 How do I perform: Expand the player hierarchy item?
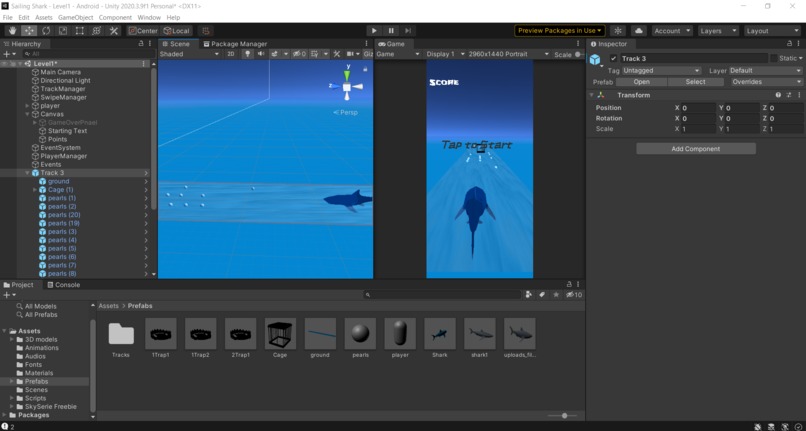click(27, 106)
